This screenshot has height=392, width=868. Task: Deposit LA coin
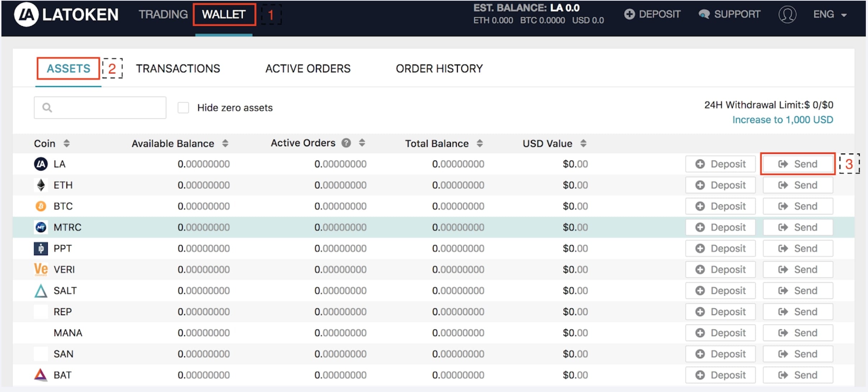[x=720, y=164]
